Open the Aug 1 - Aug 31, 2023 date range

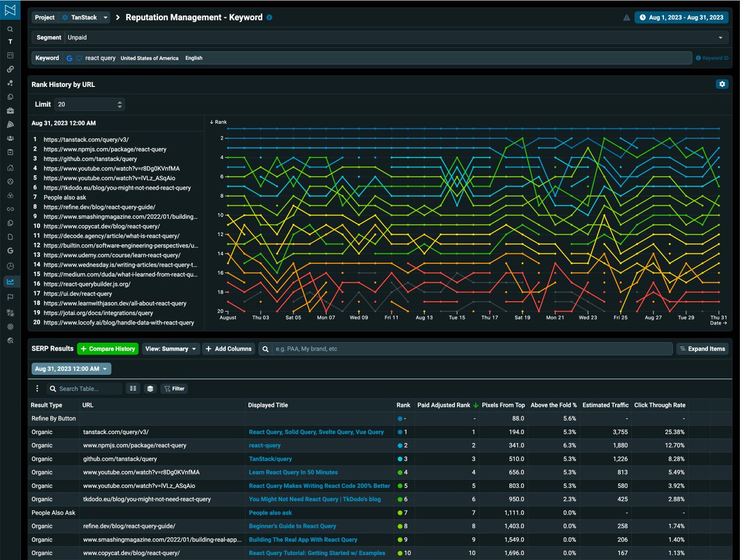681,18
